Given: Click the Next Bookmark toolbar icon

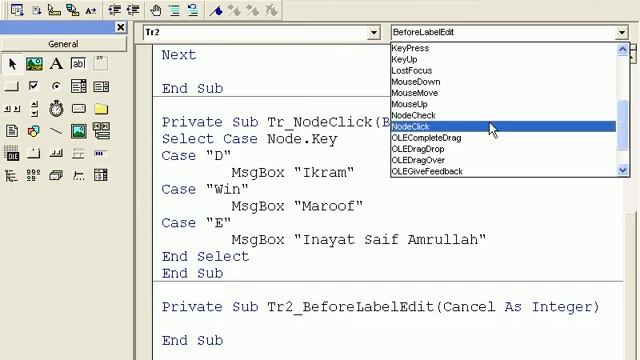Looking at the screenshot, I should (x=234, y=10).
